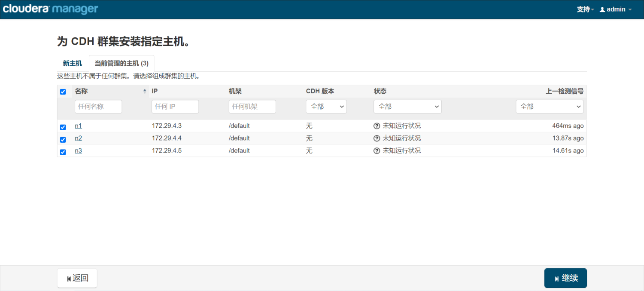Click 未知运行状况 status text for n1

401,126
